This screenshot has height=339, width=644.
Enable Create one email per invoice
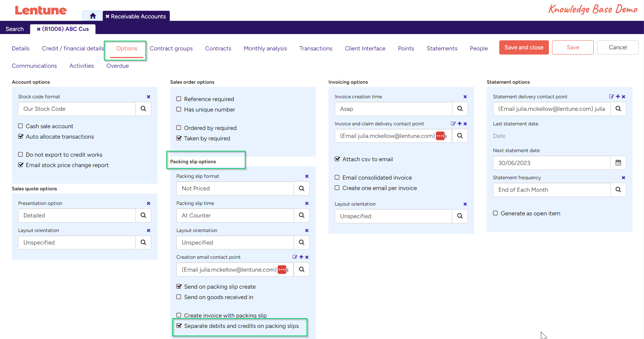coord(337,188)
